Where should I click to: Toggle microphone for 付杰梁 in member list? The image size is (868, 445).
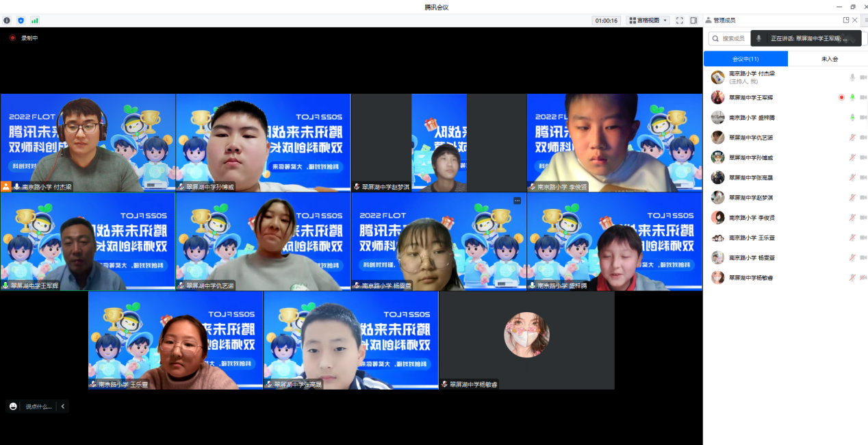pos(852,78)
